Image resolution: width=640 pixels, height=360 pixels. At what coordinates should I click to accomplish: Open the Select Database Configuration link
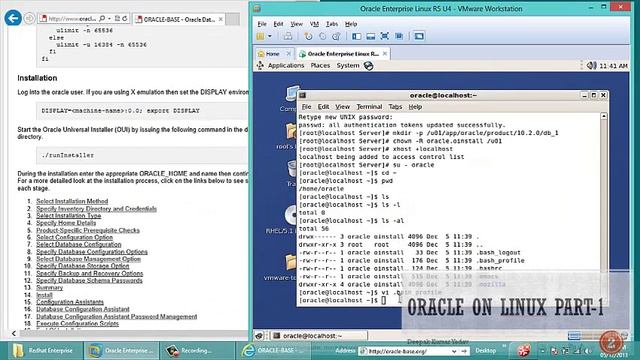coord(79,244)
